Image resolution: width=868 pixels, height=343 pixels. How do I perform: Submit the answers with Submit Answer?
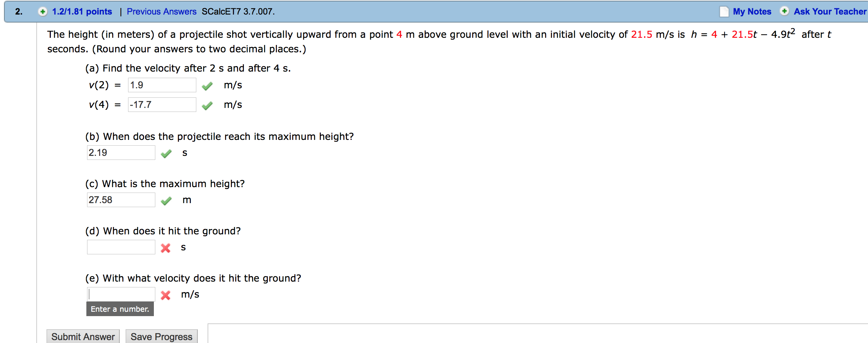pyautogui.click(x=83, y=336)
